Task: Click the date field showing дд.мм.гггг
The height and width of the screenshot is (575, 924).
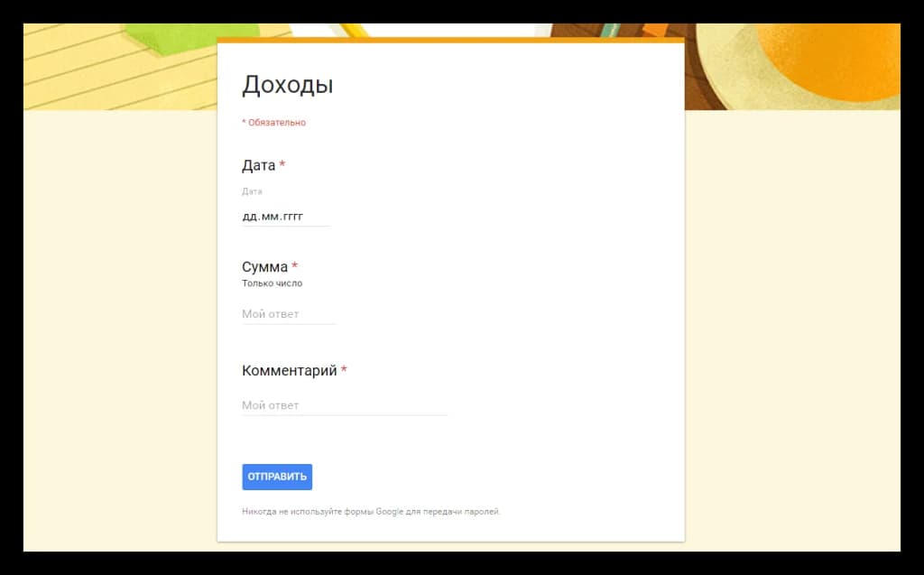Action: click(285, 217)
